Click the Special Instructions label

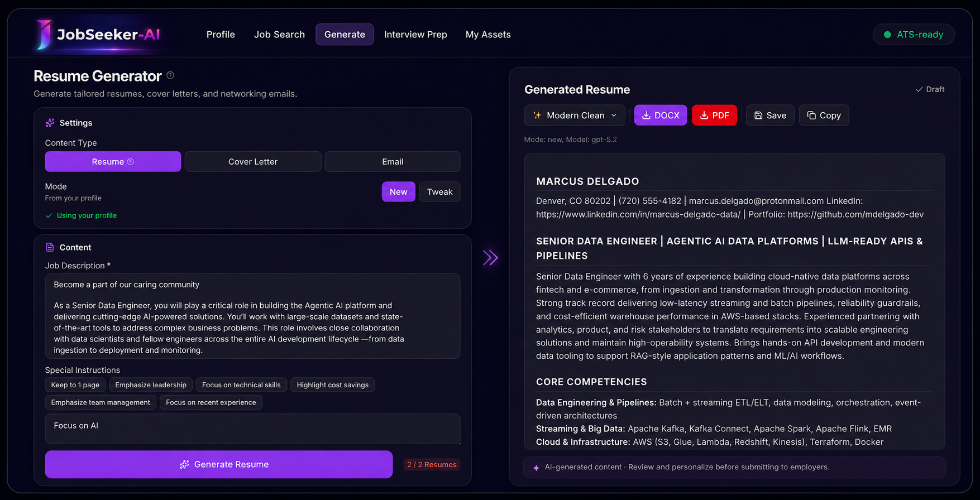click(83, 370)
